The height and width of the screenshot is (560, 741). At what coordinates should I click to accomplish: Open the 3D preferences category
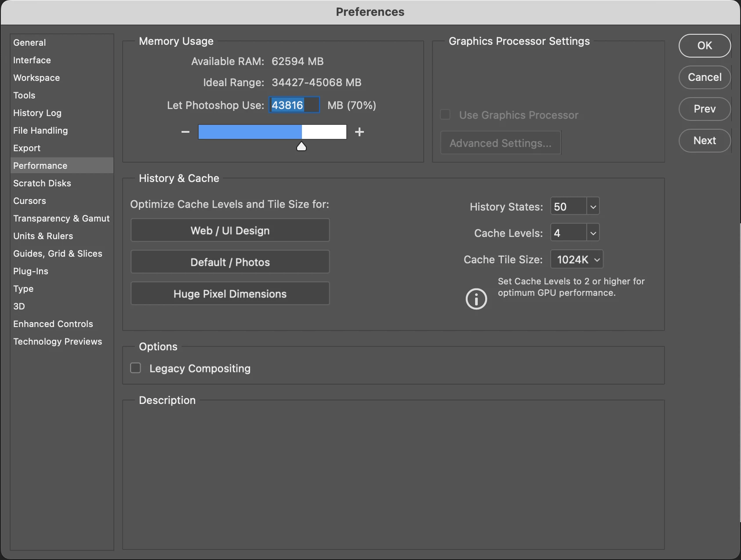click(x=62, y=306)
